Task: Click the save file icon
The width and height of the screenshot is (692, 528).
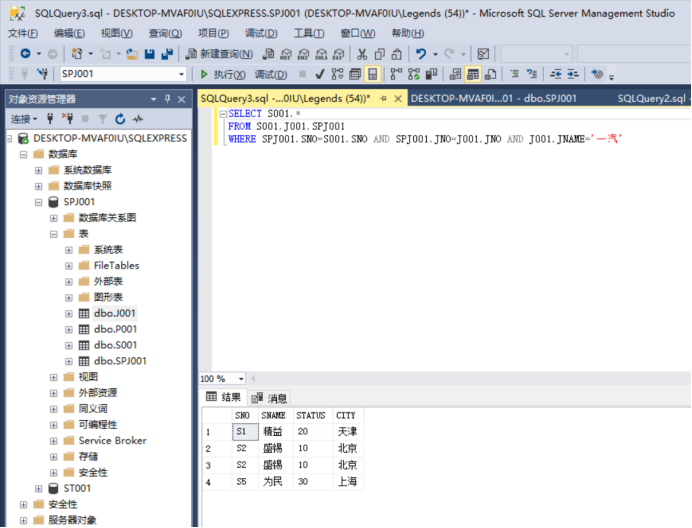Action: point(150,54)
